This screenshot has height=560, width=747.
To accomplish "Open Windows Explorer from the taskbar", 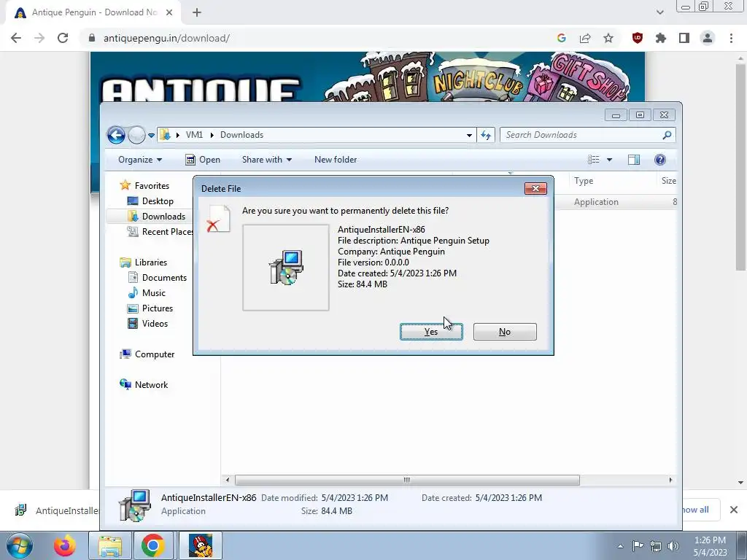I will 110,545.
